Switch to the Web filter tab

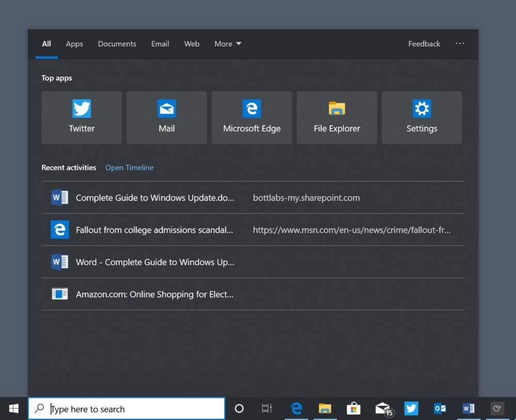click(x=191, y=44)
